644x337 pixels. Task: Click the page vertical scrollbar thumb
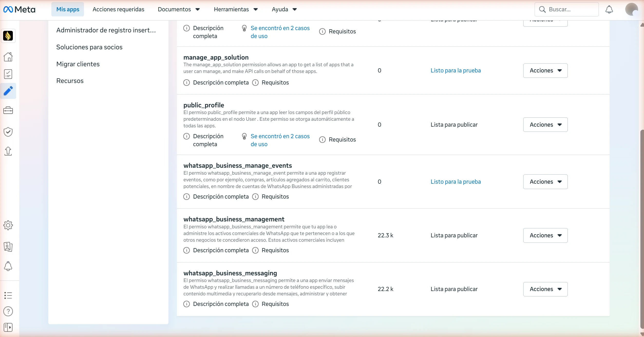click(642, 229)
